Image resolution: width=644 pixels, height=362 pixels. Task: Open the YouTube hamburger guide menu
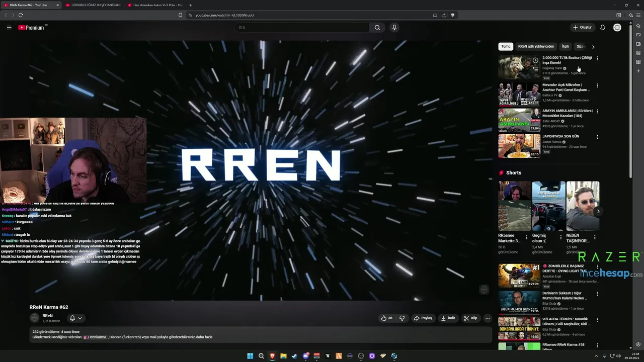tap(9, 28)
